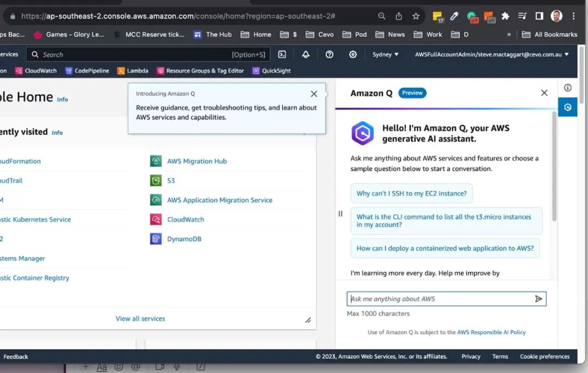Open the Chrome three-dot menu
This screenshot has height=373, width=588.
tap(573, 16)
